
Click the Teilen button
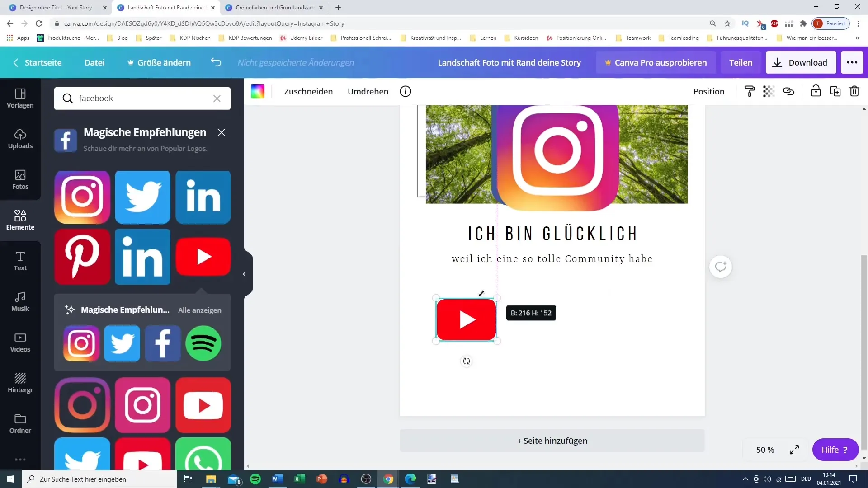point(741,62)
